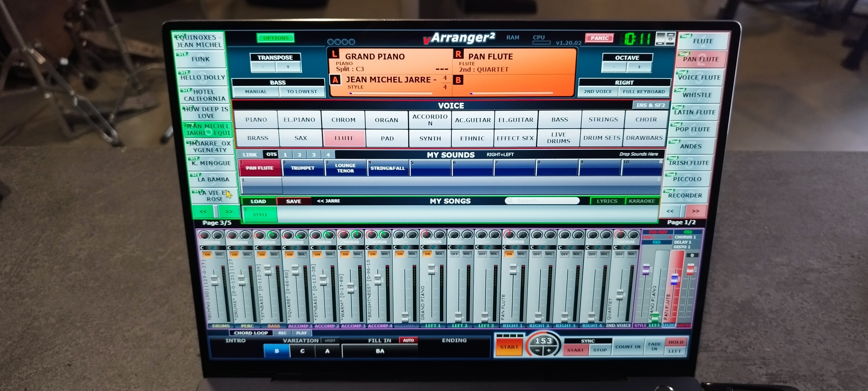
Task: Click SAVE in My Songs
Action: point(293,201)
